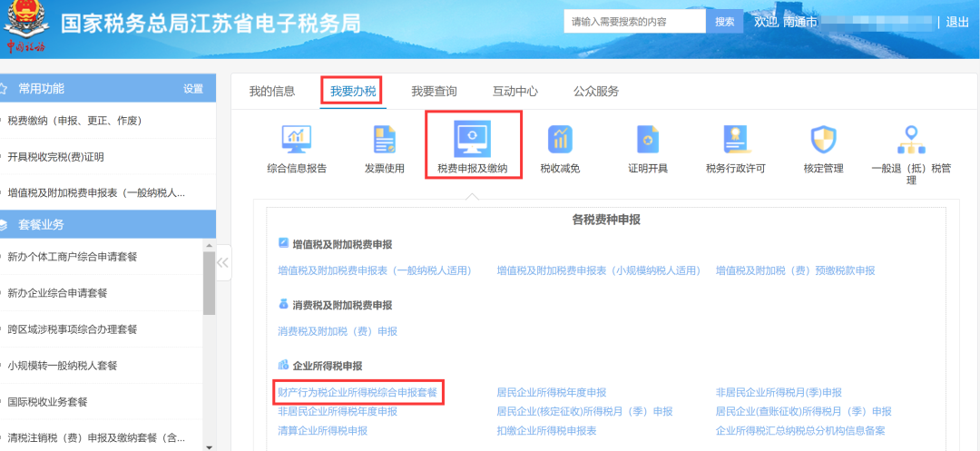
Task: Open 新办个体工商户综合申请套餐
Action: pos(72,256)
